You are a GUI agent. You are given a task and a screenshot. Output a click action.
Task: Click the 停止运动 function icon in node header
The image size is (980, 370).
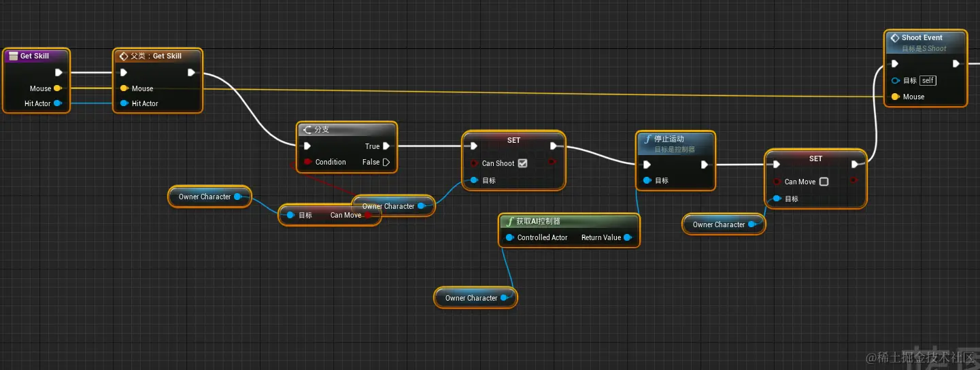pos(647,139)
